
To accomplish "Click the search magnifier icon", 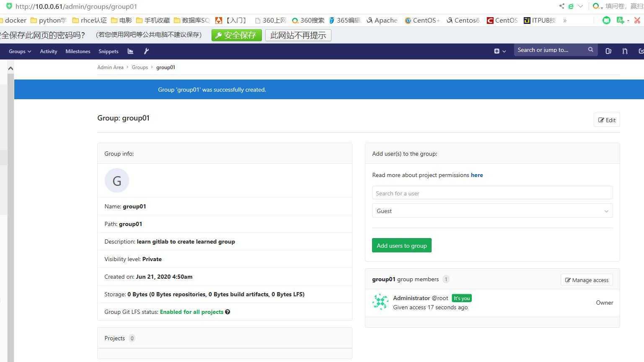I will (x=590, y=50).
